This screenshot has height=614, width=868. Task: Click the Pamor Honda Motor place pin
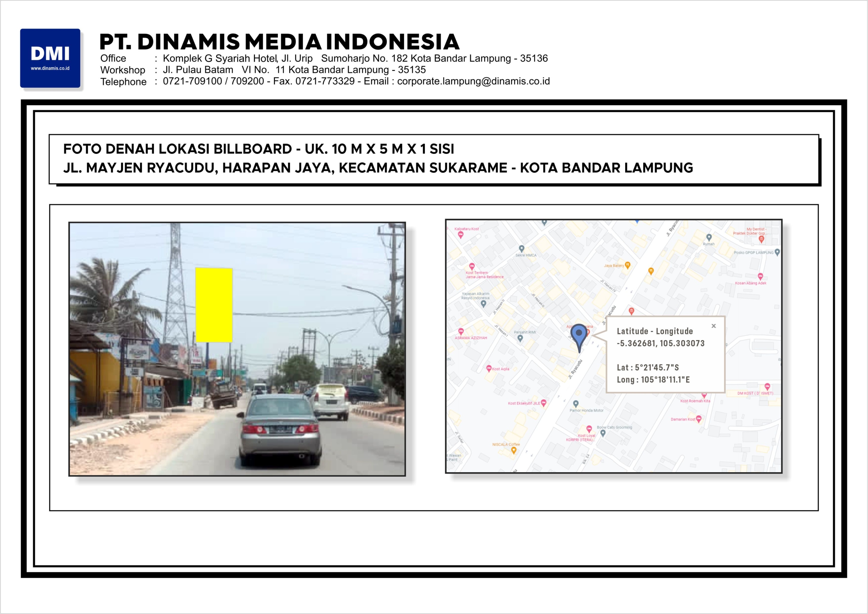[x=576, y=404]
